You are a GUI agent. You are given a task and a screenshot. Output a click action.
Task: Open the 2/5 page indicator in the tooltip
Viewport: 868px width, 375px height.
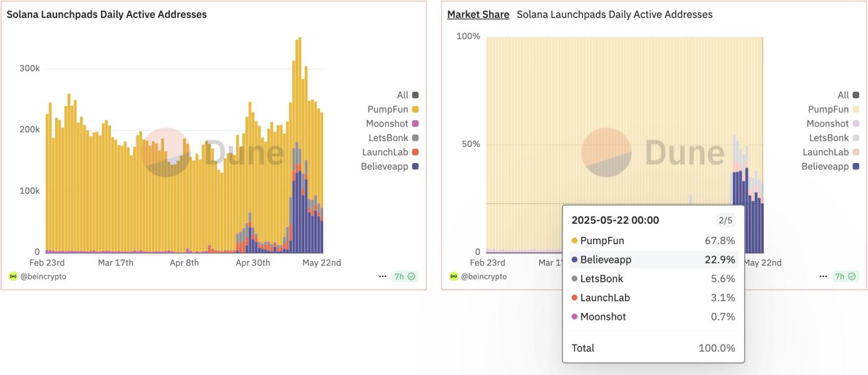click(727, 219)
